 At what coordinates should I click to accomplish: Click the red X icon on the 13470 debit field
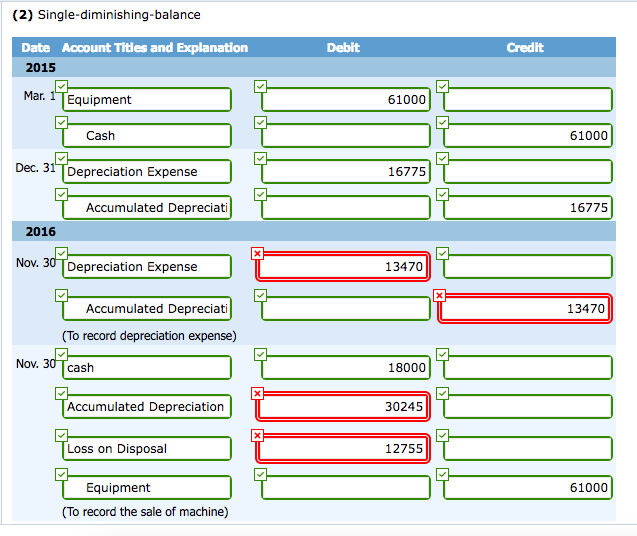click(259, 254)
